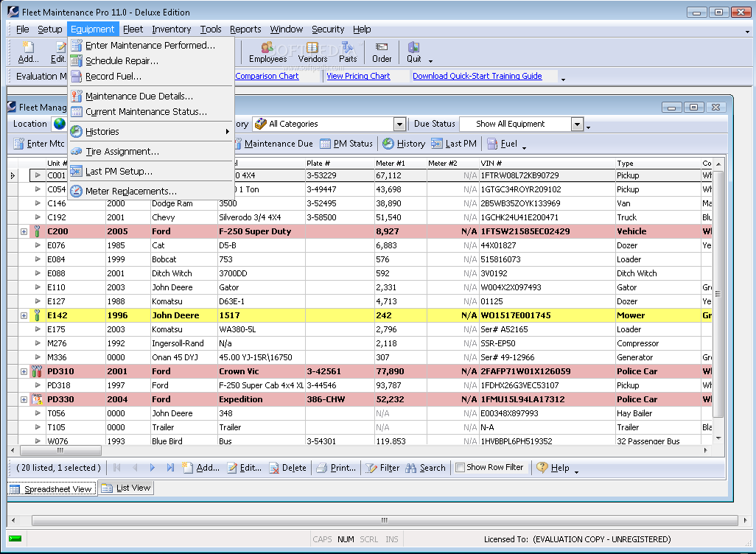Open the All Categories dropdown

[x=399, y=125]
